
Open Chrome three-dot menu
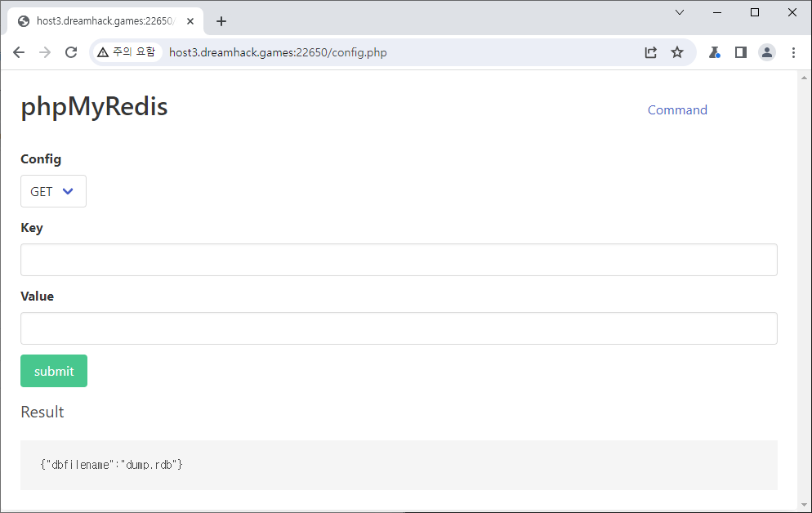tap(793, 52)
